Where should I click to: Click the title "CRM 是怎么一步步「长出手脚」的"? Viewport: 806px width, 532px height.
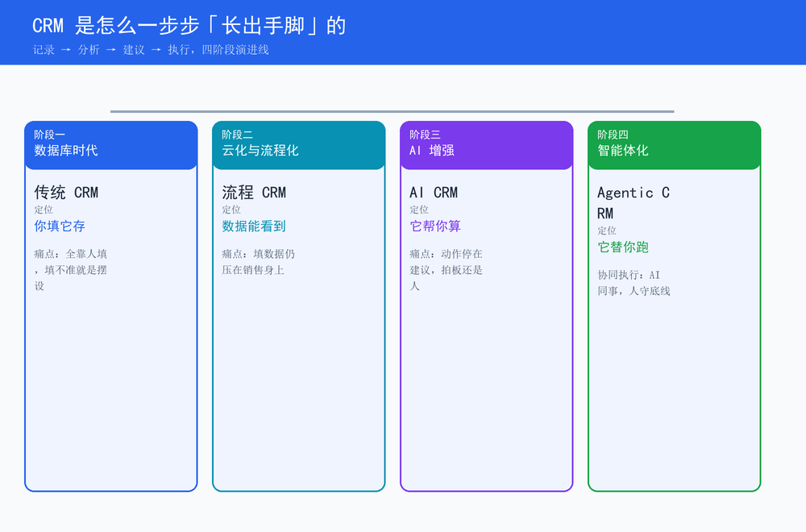click(189, 26)
